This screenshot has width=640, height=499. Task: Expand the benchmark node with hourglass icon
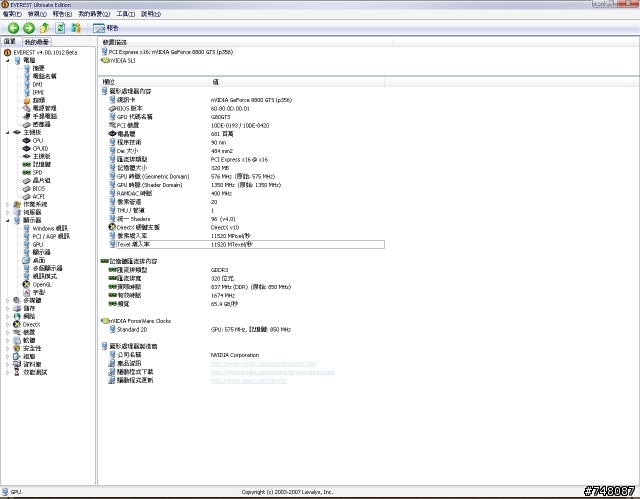point(7,372)
